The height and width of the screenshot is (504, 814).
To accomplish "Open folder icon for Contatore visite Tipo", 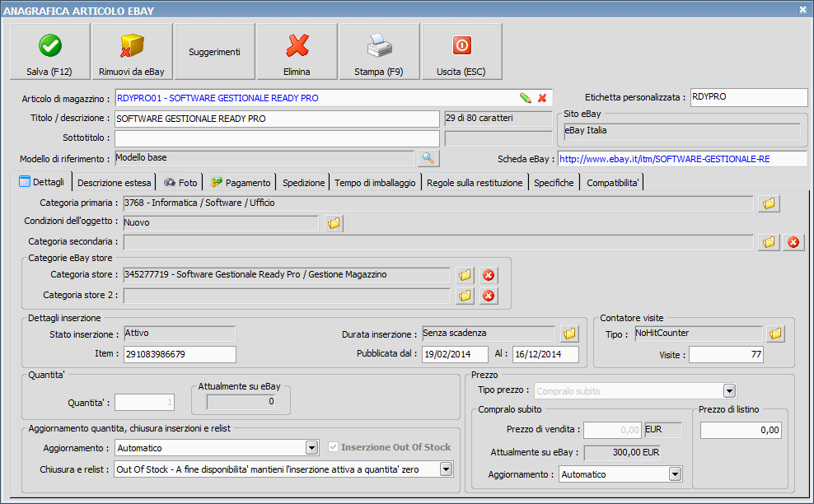I will (775, 334).
